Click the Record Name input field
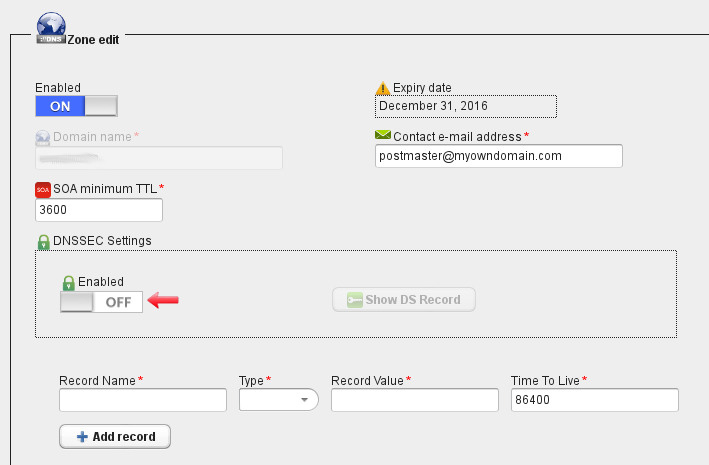Screen dimensions: 709x465 143,400
